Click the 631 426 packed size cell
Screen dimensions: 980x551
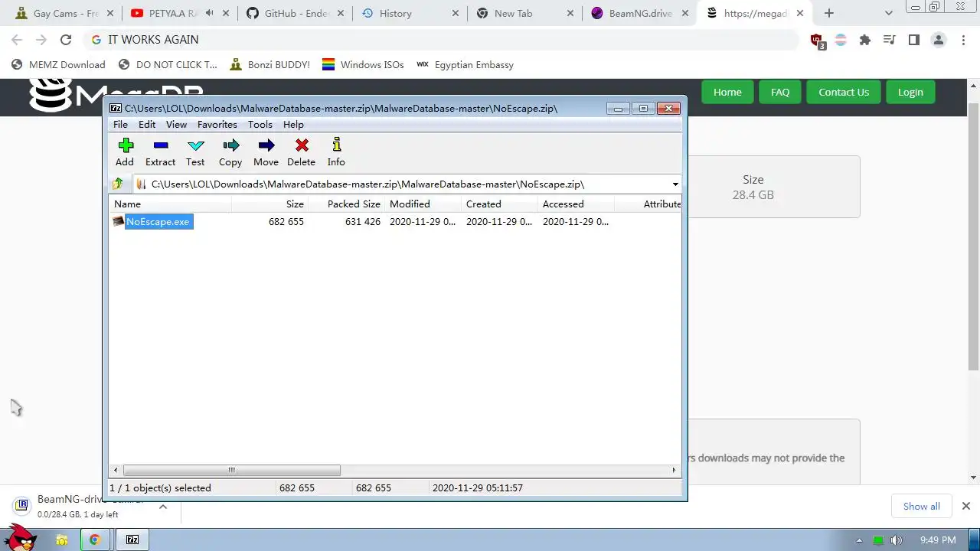point(362,221)
